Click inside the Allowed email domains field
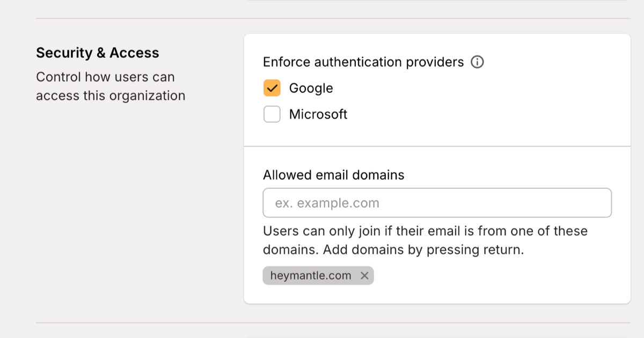 (437, 202)
